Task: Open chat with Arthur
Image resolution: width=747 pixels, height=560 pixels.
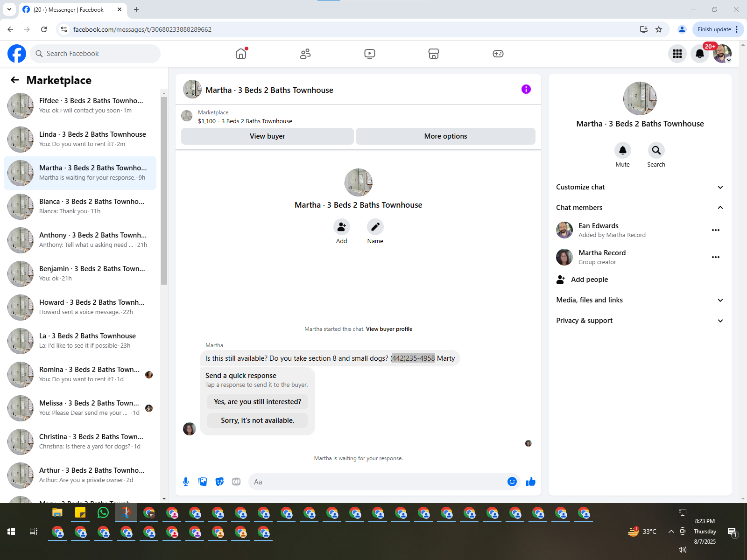Action: pyautogui.click(x=80, y=476)
